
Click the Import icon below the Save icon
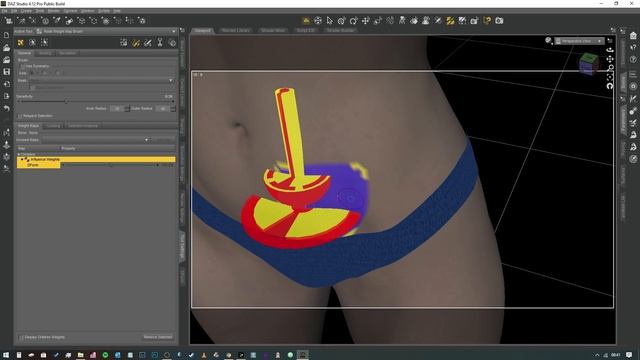click(x=7, y=84)
